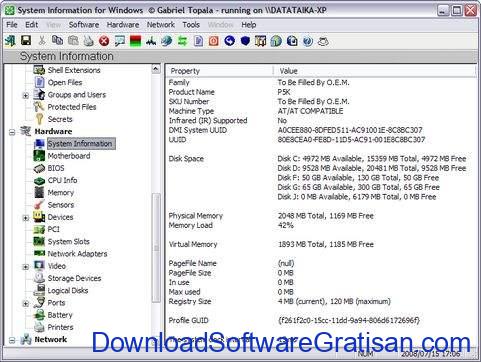Select the highlighted System Information tree item

point(80,144)
